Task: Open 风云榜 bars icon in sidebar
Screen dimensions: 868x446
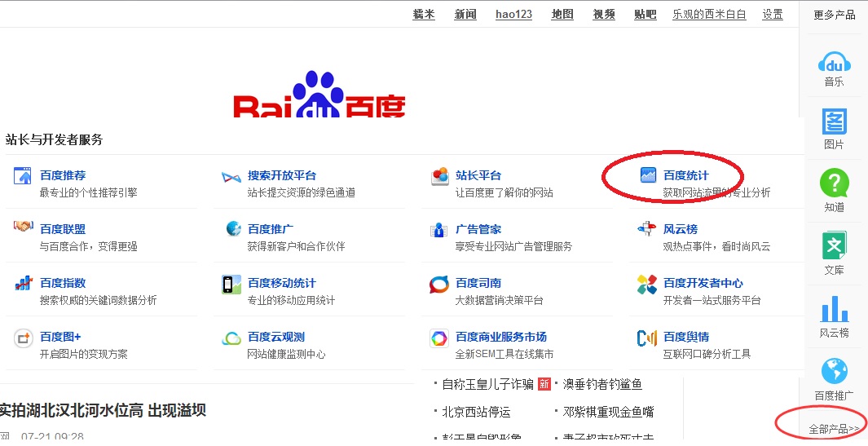Action: 835,308
